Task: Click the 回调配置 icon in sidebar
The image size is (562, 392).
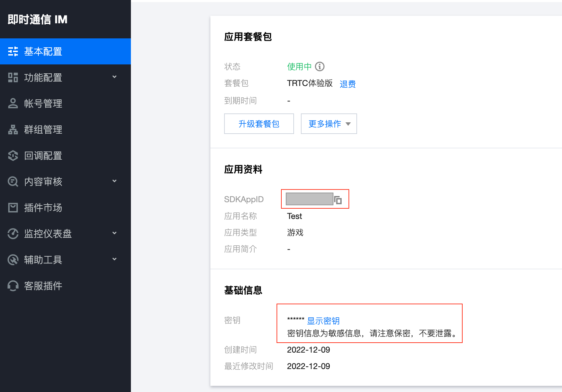Action: coord(13,156)
